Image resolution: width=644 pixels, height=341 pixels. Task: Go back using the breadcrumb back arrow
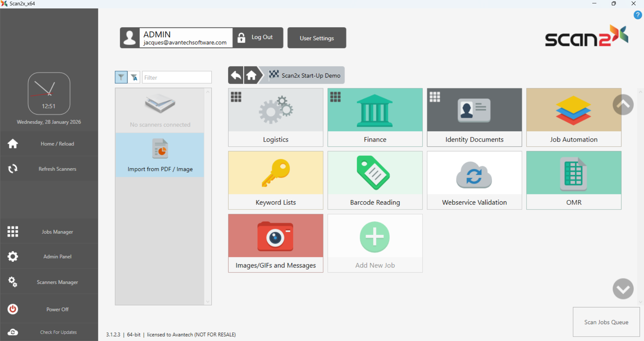point(236,75)
